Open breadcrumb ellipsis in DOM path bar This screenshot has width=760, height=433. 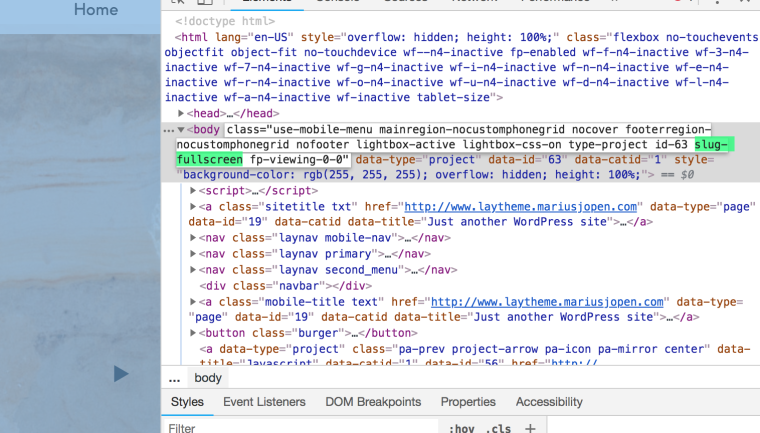point(174,379)
